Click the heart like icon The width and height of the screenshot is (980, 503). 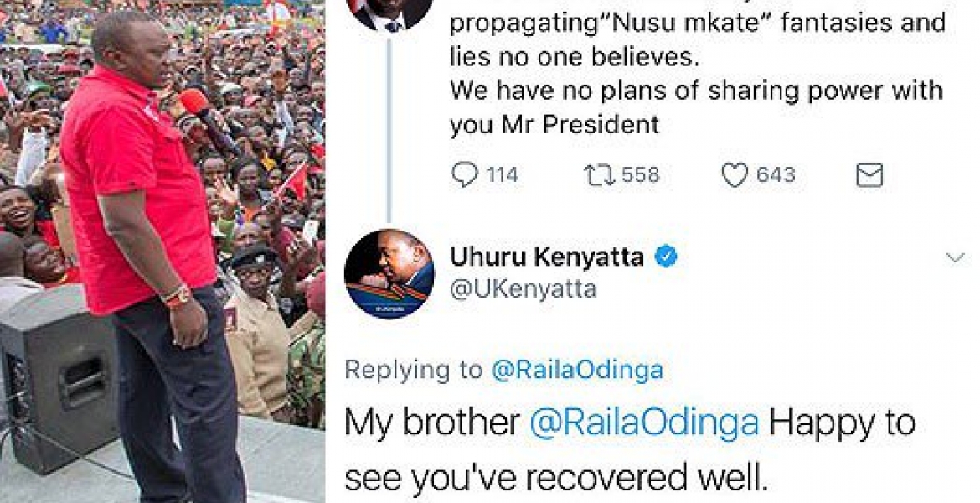(x=735, y=175)
